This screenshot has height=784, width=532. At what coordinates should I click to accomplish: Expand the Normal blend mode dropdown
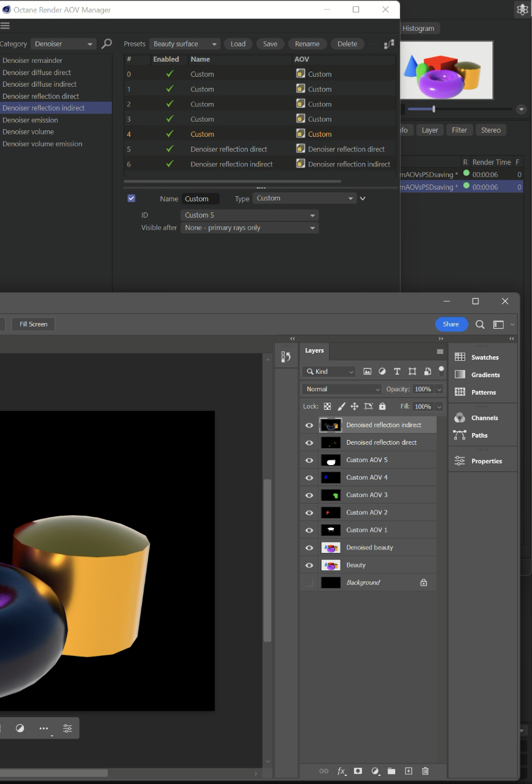click(342, 389)
